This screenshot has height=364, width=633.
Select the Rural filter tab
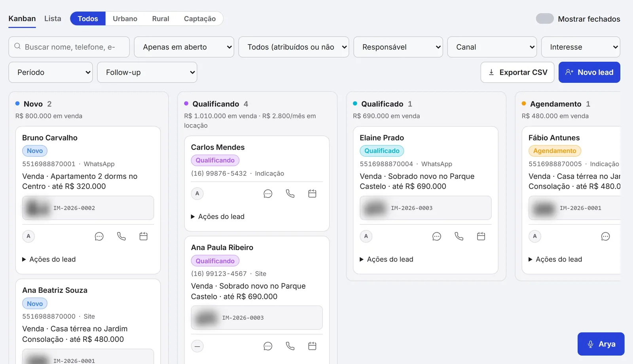coord(161,19)
